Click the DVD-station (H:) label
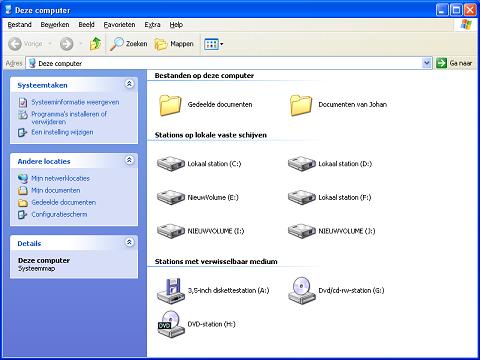480x360 pixels. (211, 324)
